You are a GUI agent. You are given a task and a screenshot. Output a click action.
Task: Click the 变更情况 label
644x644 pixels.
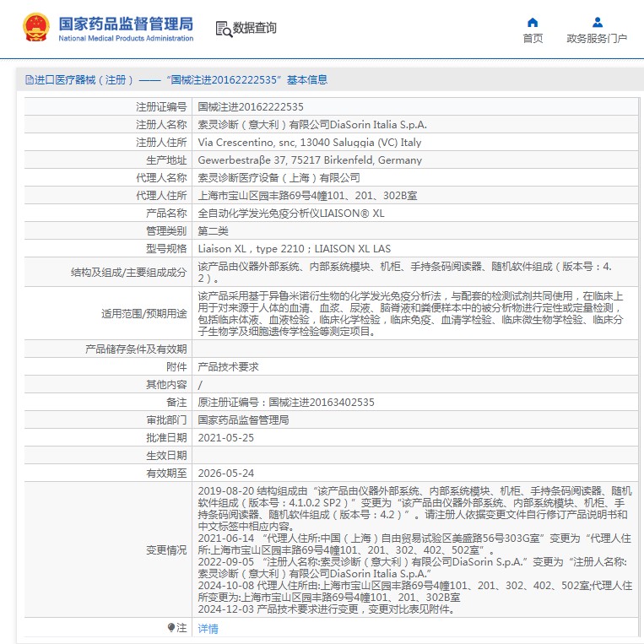pyautogui.click(x=166, y=550)
